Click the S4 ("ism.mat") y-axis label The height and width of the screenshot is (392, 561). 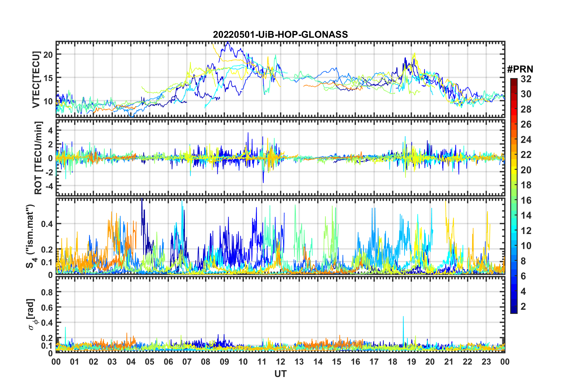(31, 236)
